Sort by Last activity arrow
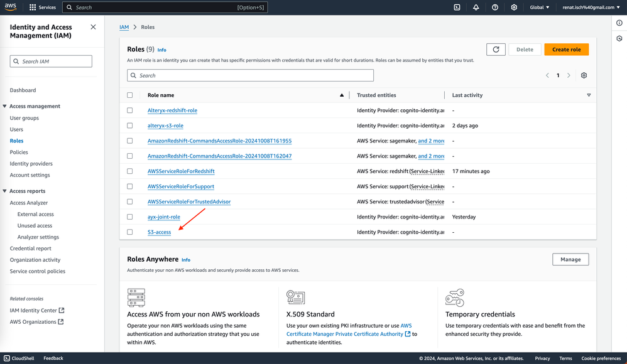Image resolution: width=627 pixels, height=364 pixels. (589, 95)
